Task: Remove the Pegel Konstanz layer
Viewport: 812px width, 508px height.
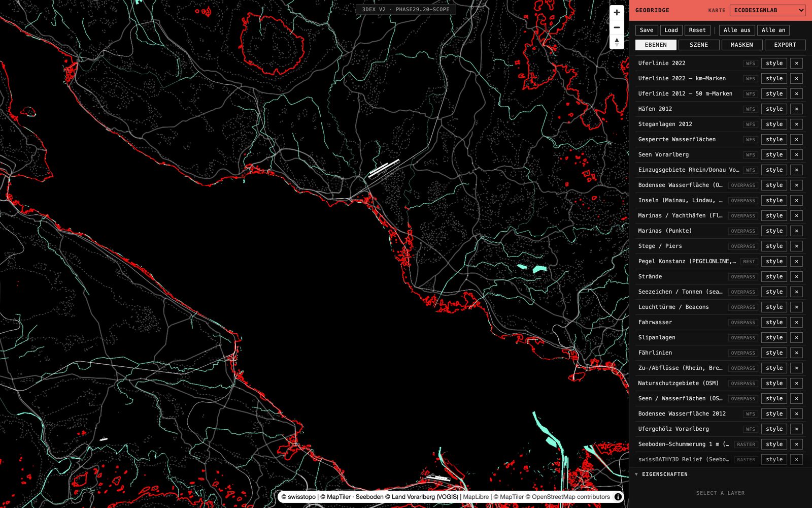Action: click(x=796, y=261)
